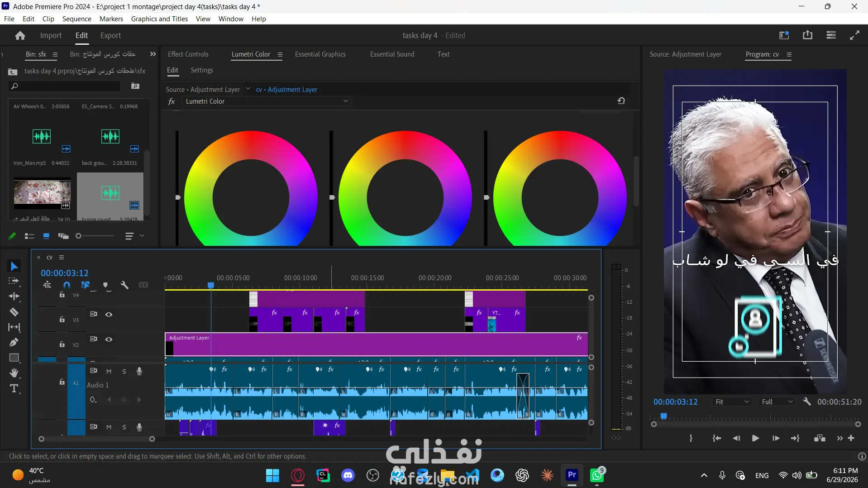The height and width of the screenshot is (488, 868).
Task: Open the Quick Export share icon
Action: pos(807,35)
